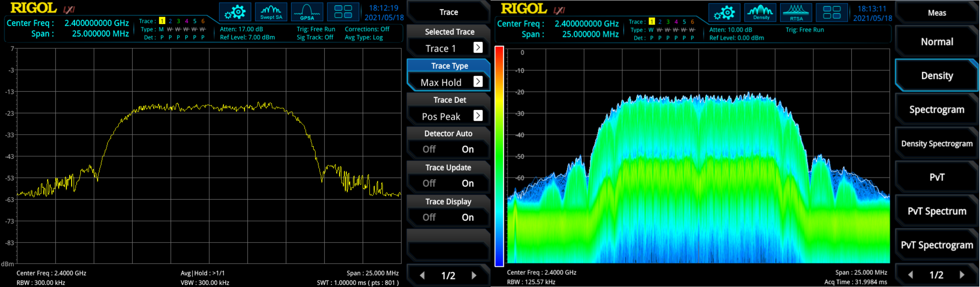Screen dimensions: 980x287
Task: Select trace 1 indicator on right screen
Action: click(x=652, y=22)
